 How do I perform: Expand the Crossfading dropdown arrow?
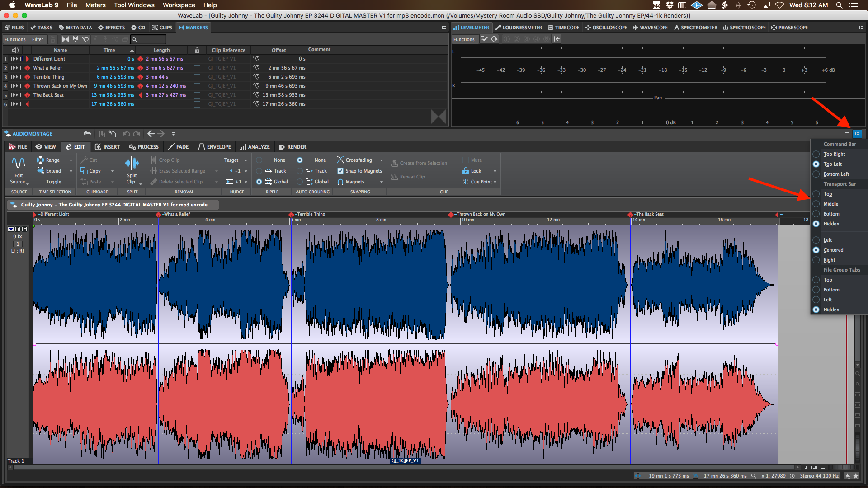(x=382, y=160)
